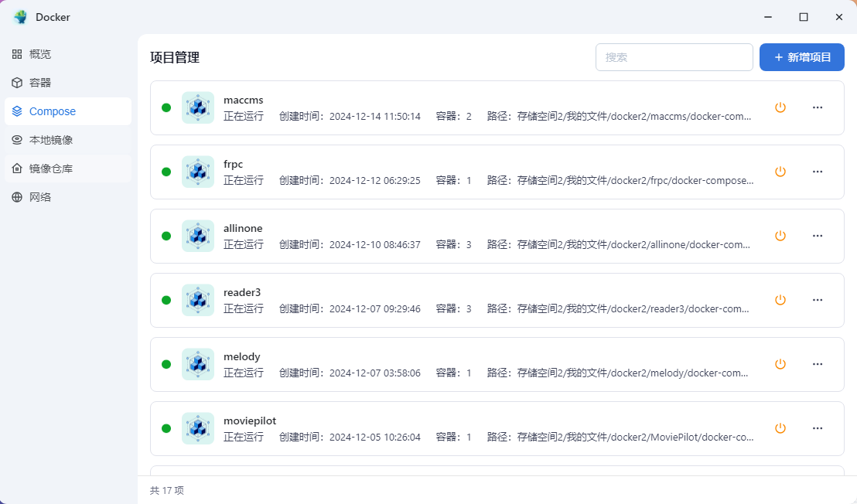The height and width of the screenshot is (504, 857).
Task: Open more options for allinone
Action: pyautogui.click(x=818, y=236)
